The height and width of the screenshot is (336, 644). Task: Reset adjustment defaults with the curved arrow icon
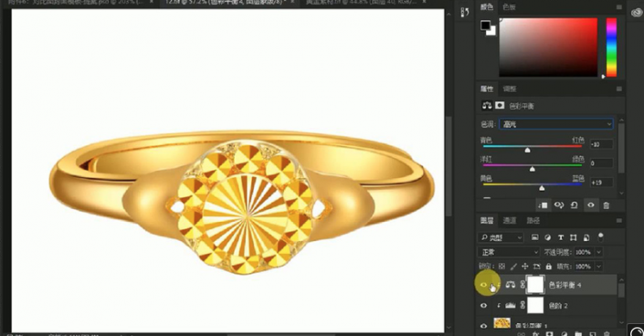point(575,205)
